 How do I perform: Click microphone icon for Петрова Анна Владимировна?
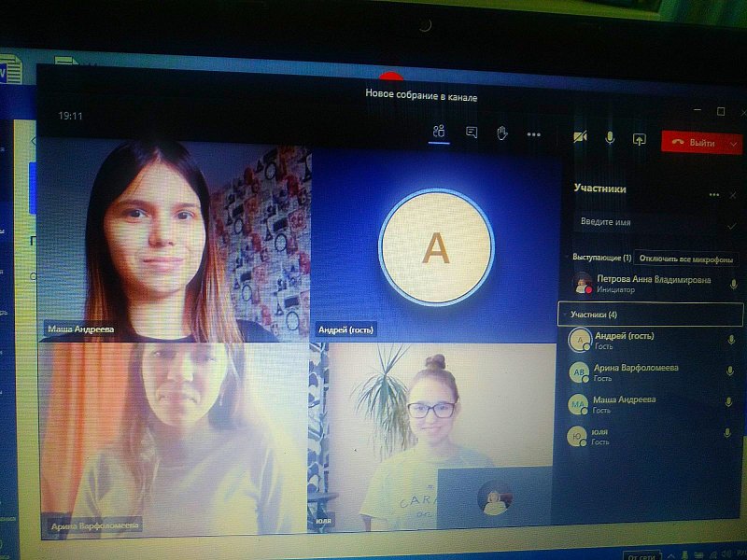pyautogui.click(x=733, y=285)
